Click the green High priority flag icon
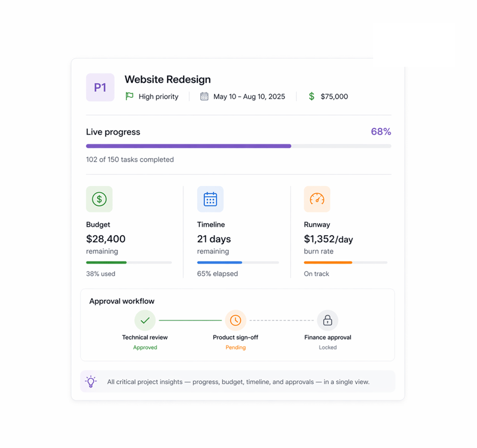The height and width of the screenshot is (448, 477). click(x=129, y=96)
